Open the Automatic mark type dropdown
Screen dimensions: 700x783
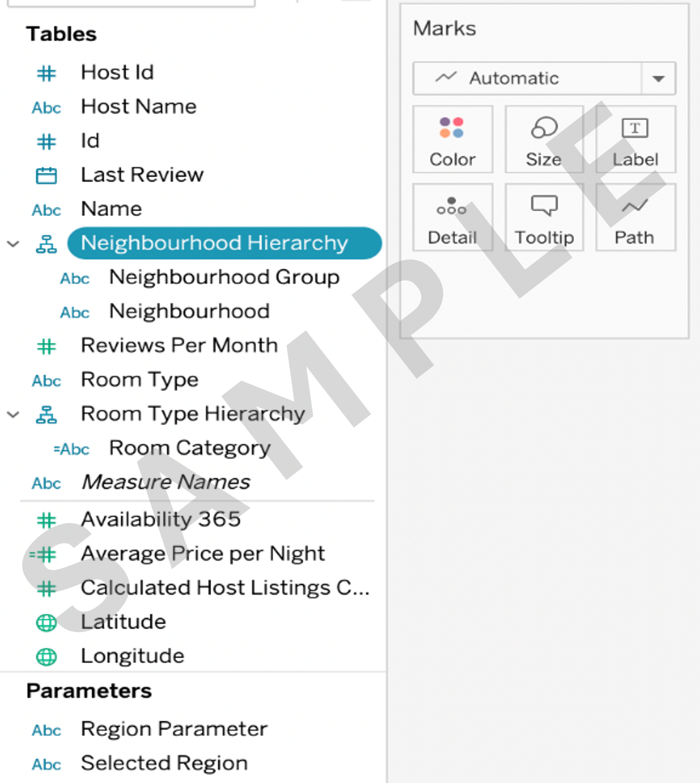coord(658,79)
